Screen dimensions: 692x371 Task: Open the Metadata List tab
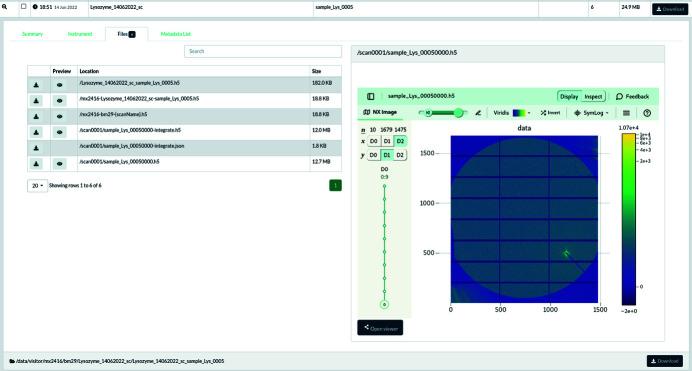pos(176,34)
